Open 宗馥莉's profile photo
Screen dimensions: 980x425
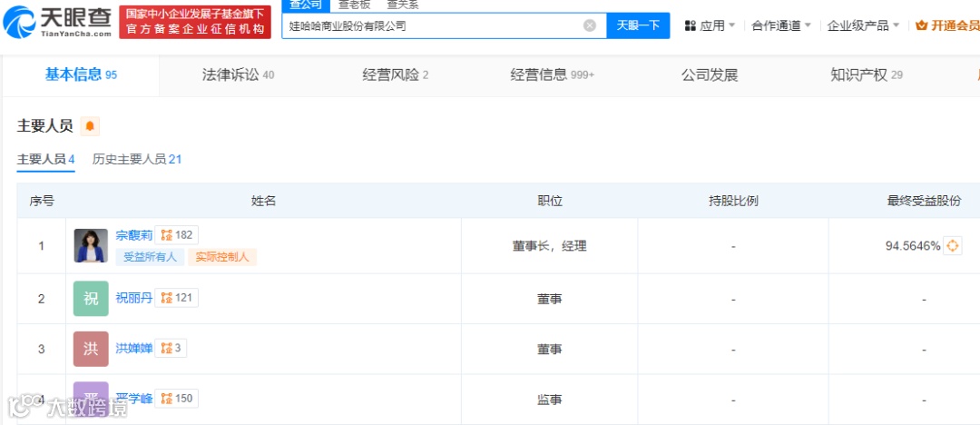[91, 245]
